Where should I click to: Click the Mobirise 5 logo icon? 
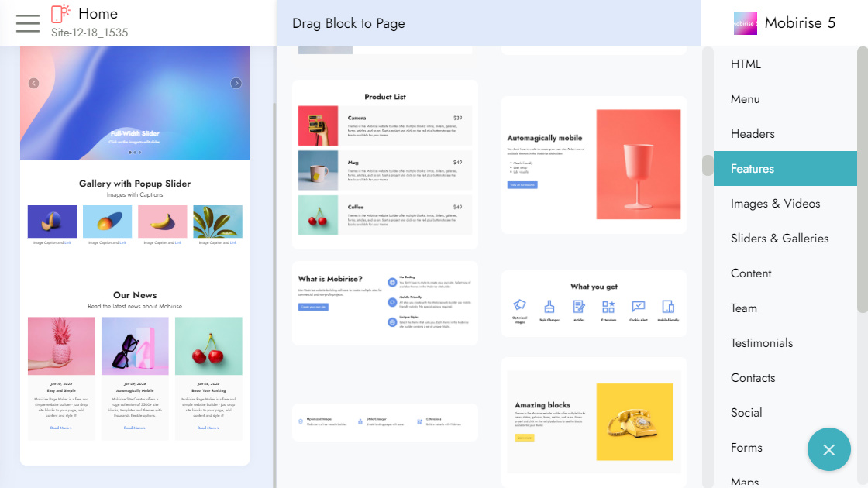click(x=745, y=23)
